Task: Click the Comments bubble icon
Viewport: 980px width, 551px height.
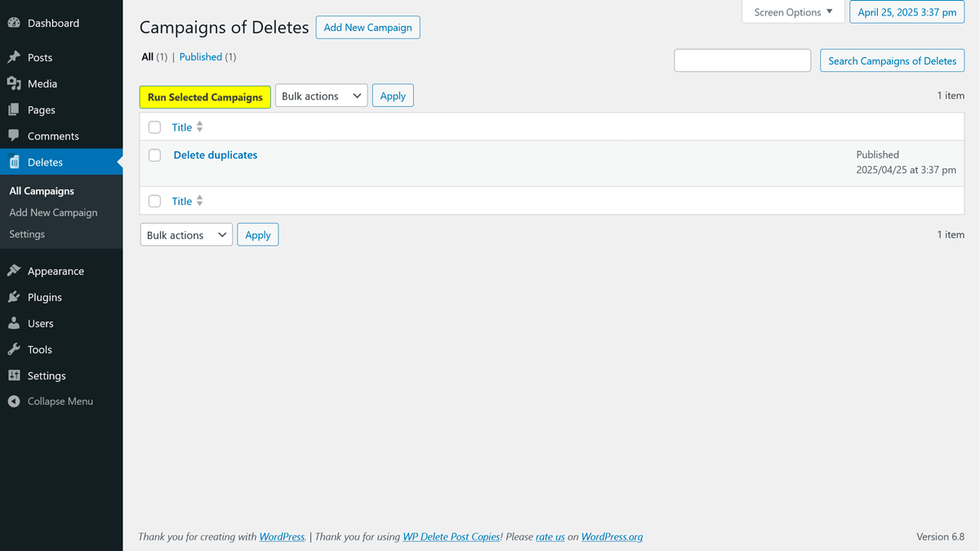Action: point(14,136)
